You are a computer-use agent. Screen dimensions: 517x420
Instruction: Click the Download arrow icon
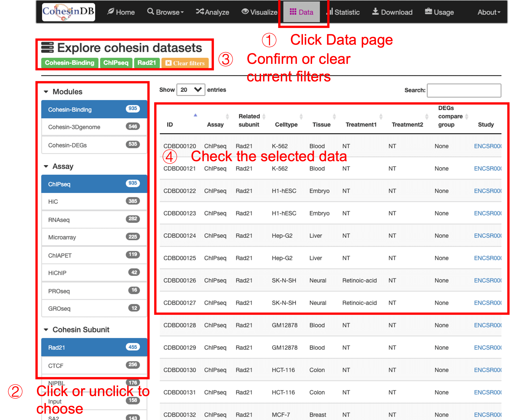pos(375,11)
